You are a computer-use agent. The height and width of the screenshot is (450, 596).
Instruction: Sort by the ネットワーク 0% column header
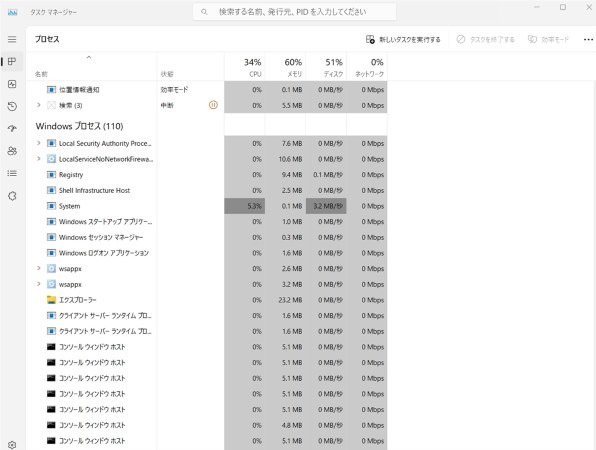pyautogui.click(x=367, y=67)
